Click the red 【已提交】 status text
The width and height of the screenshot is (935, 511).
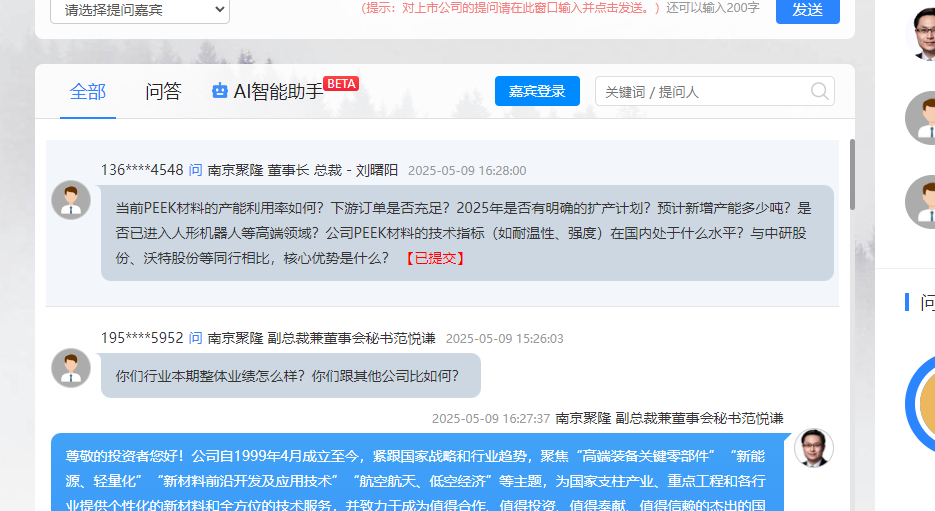435,258
